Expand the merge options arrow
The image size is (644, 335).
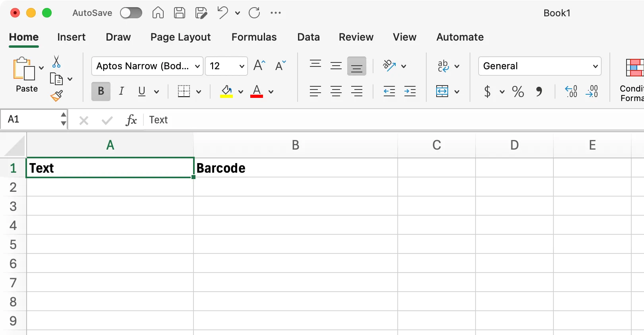[x=457, y=92]
